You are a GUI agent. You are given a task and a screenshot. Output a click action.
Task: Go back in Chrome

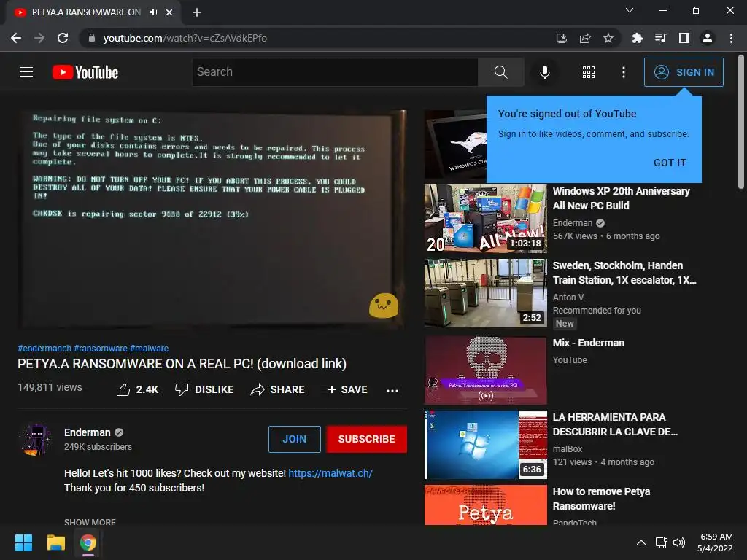coord(16,38)
